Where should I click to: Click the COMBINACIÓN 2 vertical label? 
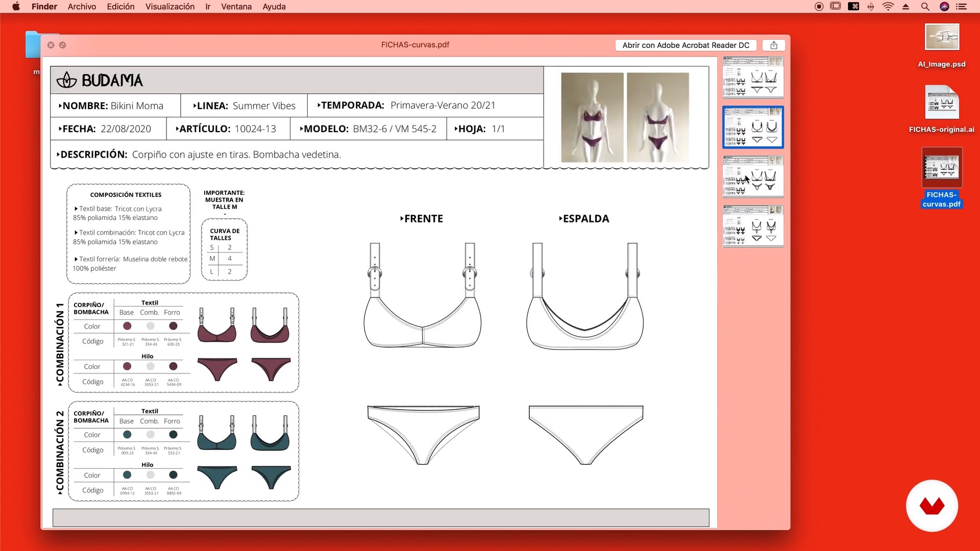click(x=60, y=453)
